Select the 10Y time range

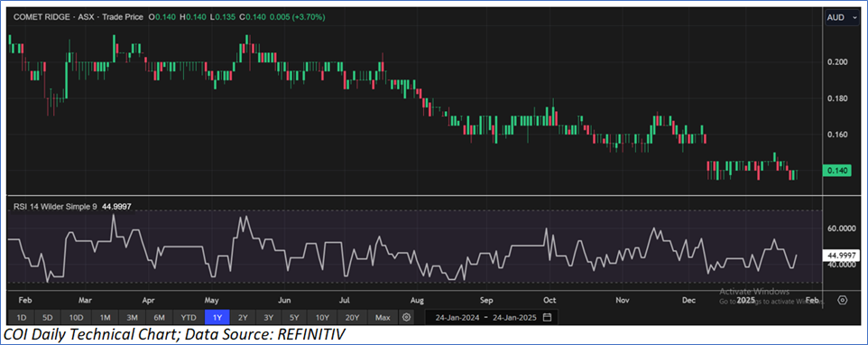pyautogui.click(x=322, y=317)
